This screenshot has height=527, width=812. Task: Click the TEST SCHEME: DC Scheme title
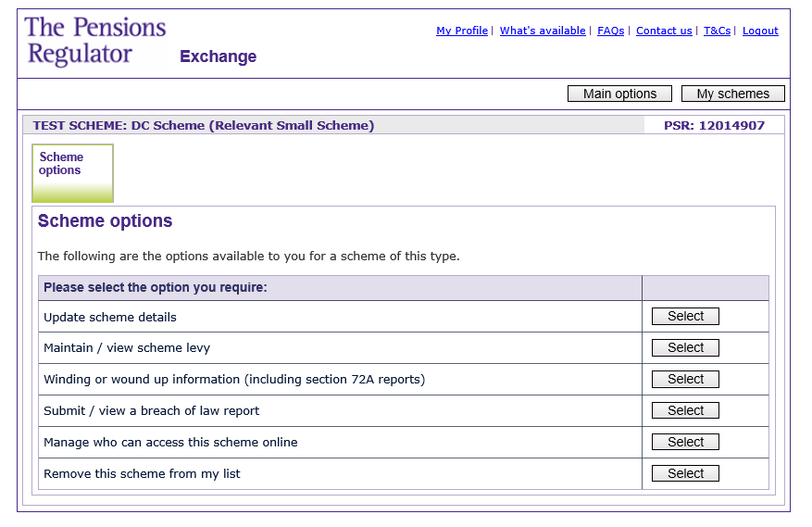pyautogui.click(x=204, y=126)
